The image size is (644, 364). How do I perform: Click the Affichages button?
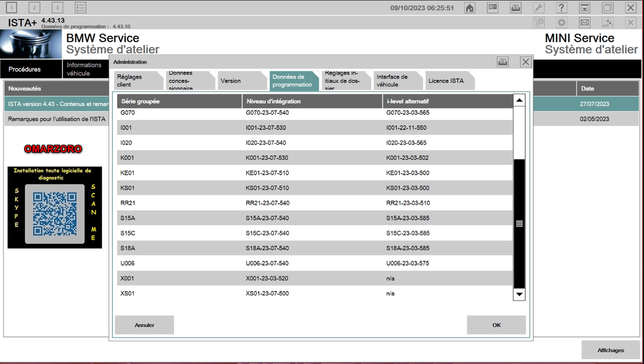(611, 350)
